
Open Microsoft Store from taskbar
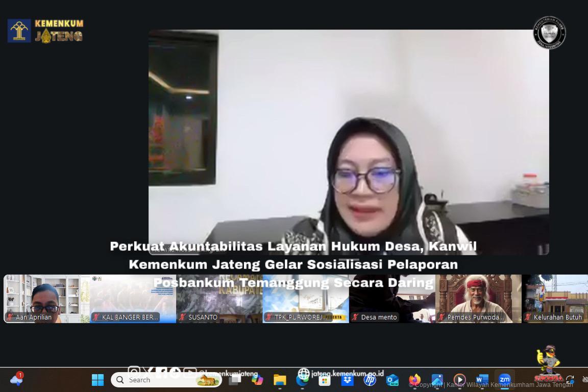[325, 380]
